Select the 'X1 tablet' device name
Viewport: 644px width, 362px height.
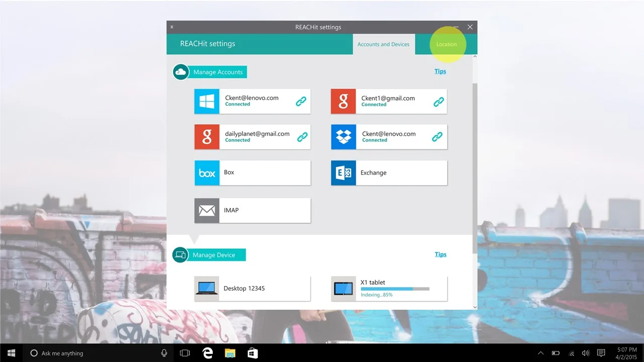[373, 282]
